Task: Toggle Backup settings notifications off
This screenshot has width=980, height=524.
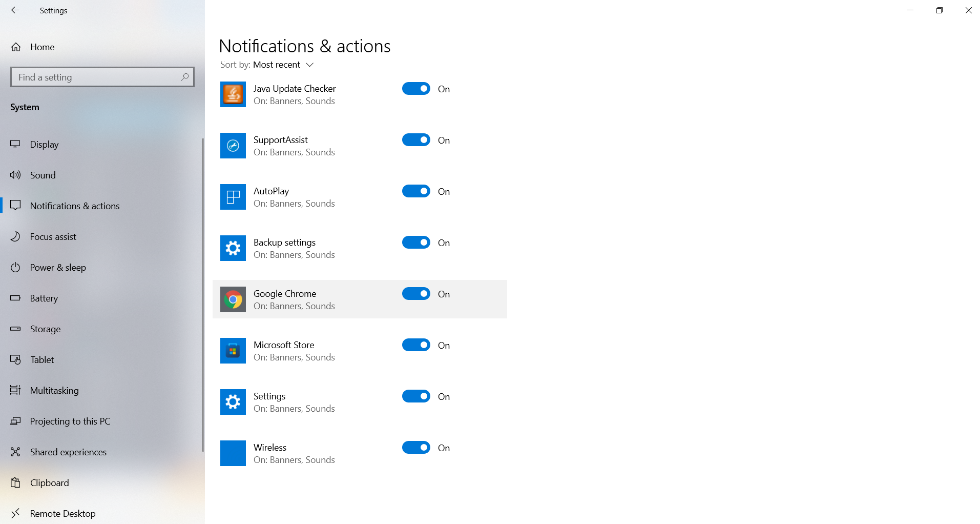Action: point(416,243)
